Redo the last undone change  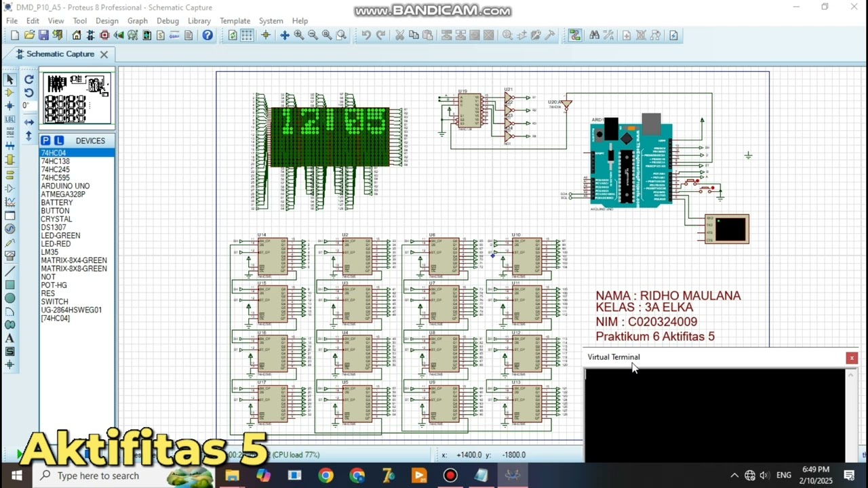tap(380, 35)
